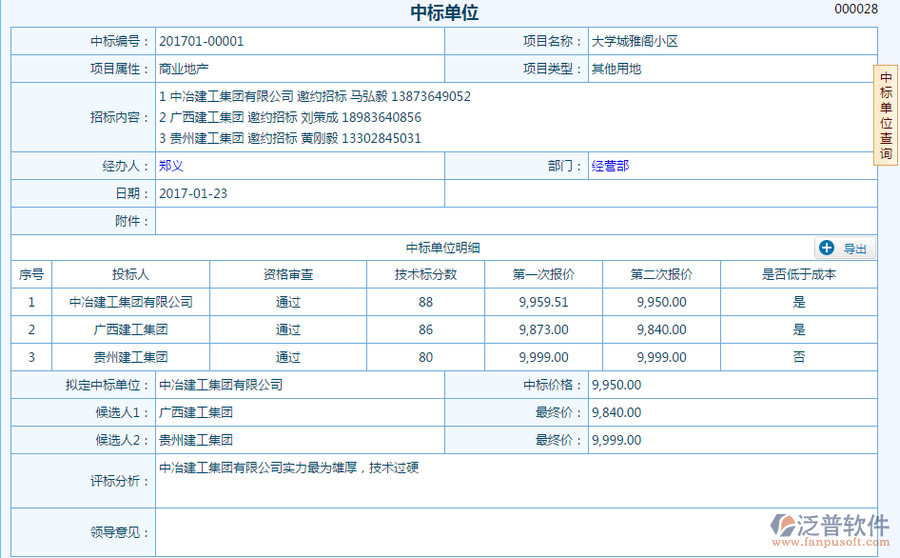Click the 技术标分数 column header
This screenshot has height=558, width=900.
pos(426,274)
